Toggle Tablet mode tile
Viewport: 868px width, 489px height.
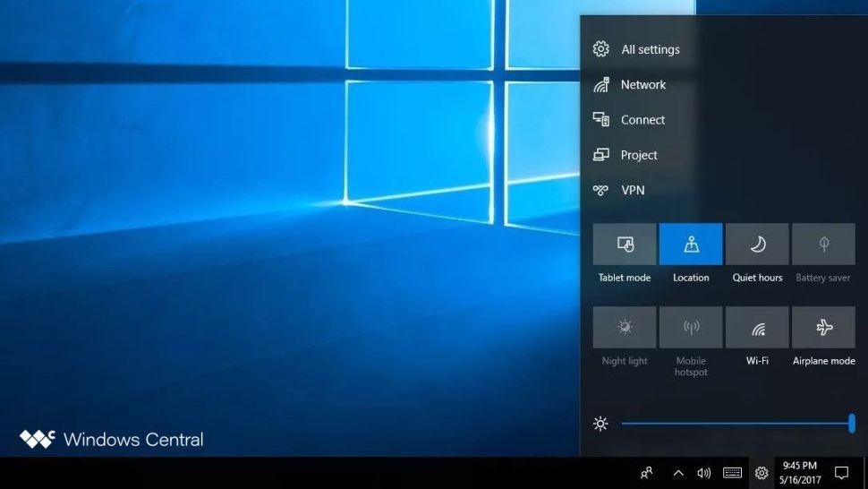pos(625,244)
